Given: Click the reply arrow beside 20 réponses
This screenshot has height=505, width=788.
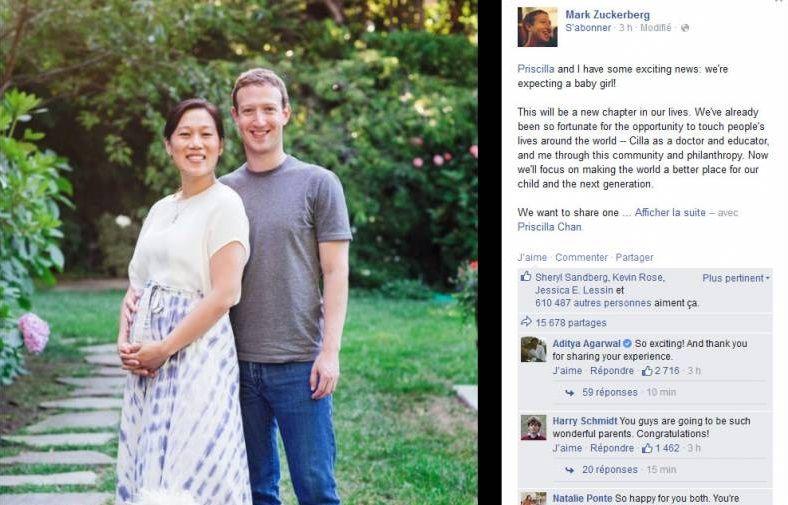Looking at the screenshot, I should click(569, 470).
